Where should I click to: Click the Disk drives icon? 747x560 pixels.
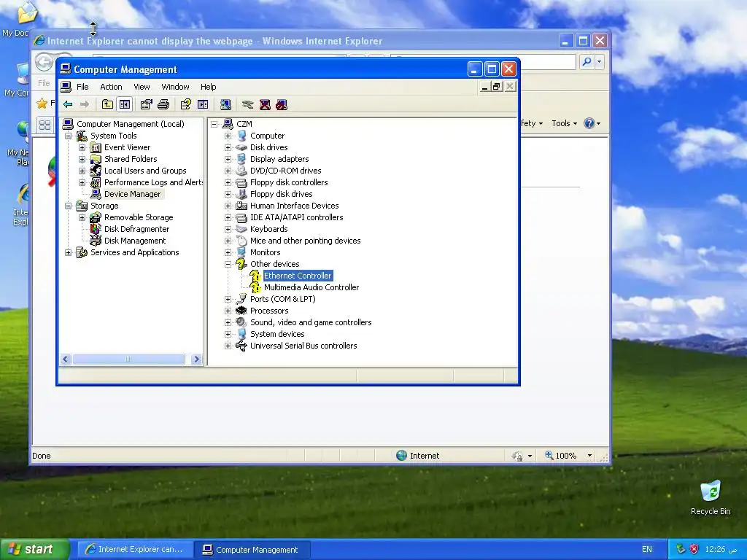pos(241,147)
